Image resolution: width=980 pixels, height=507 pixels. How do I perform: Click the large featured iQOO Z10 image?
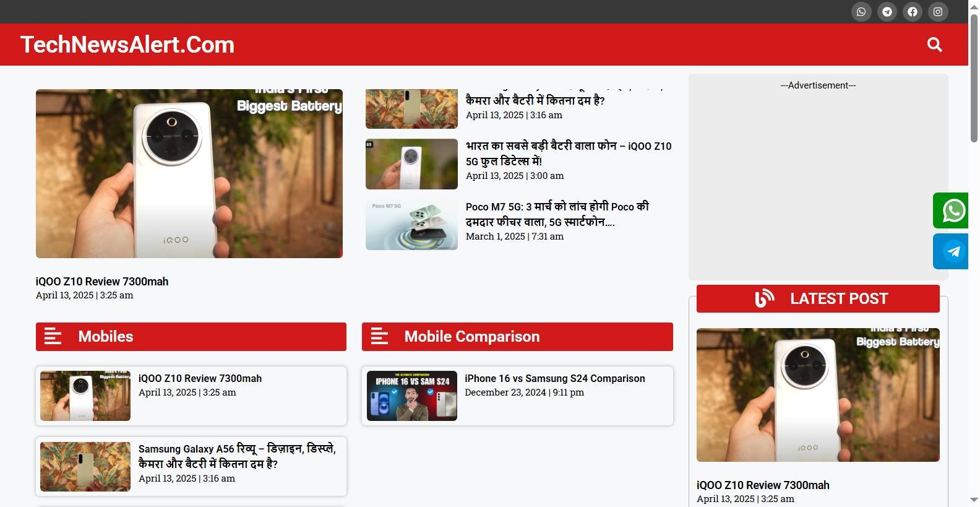click(x=189, y=173)
